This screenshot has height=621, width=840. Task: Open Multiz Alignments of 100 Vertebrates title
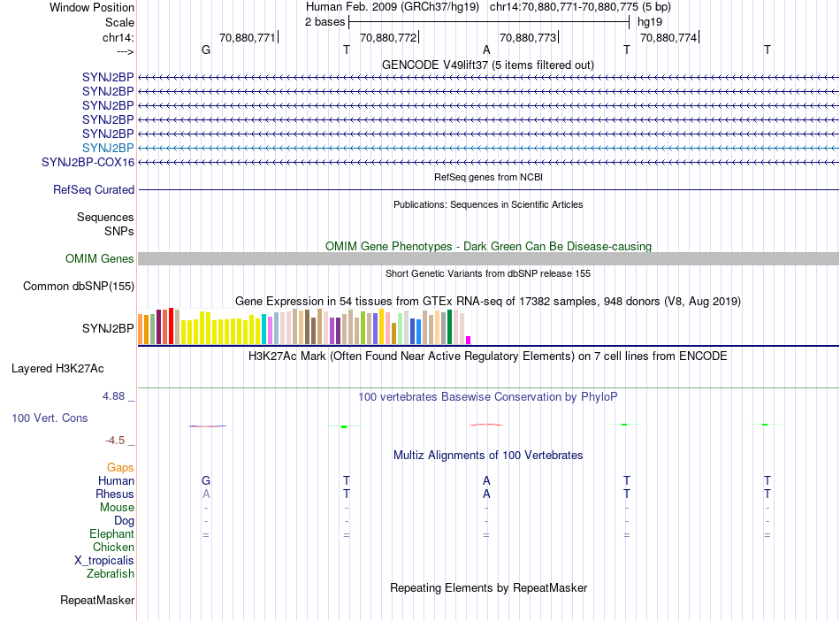[488, 456]
